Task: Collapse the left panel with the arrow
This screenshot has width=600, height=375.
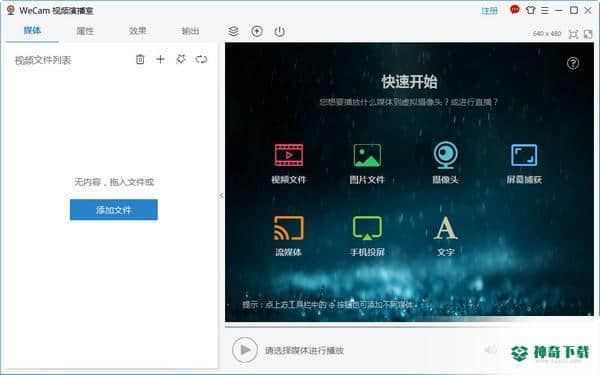Action: pyautogui.click(x=221, y=196)
